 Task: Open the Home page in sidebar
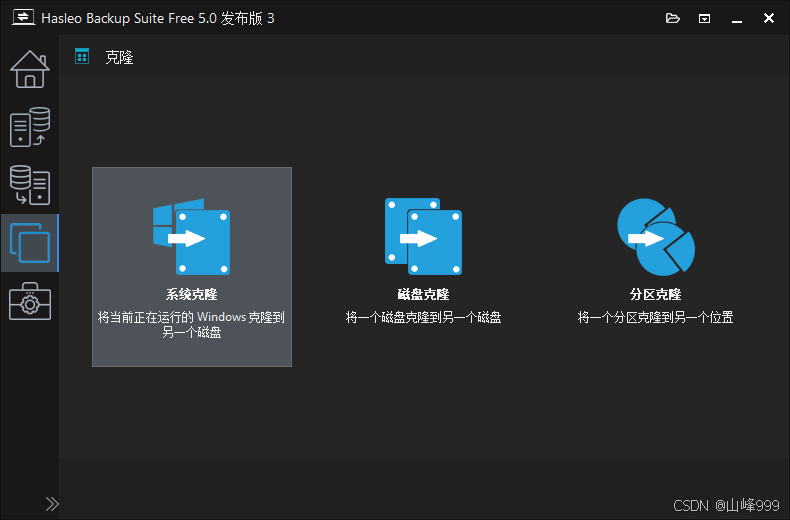[x=30, y=69]
